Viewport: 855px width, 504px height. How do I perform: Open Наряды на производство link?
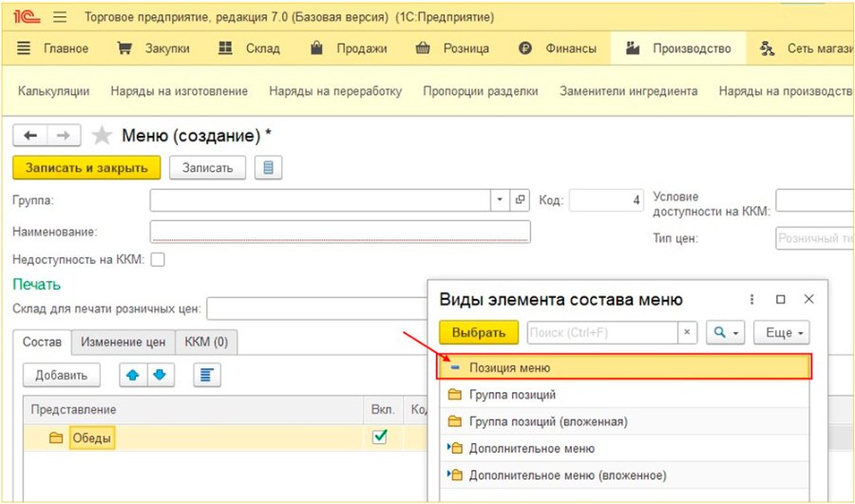click(x=786, y=91)
